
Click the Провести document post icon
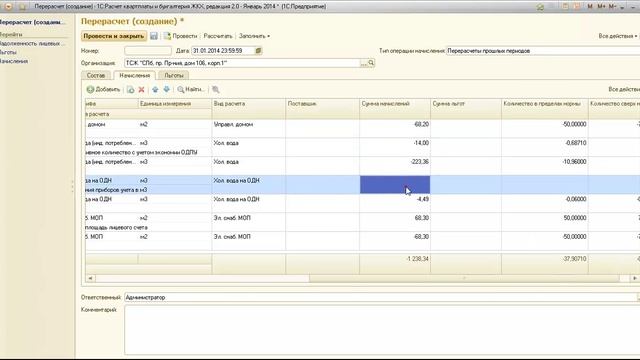point(167,36)
